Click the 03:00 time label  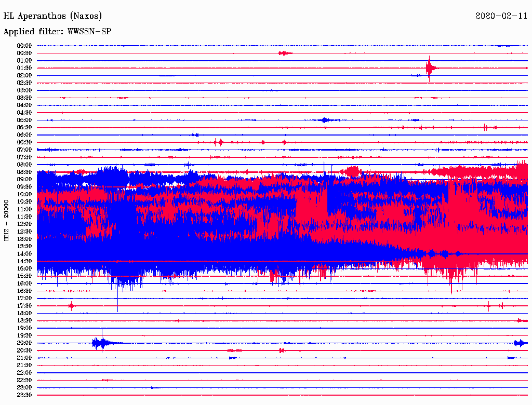pos(24,90)
